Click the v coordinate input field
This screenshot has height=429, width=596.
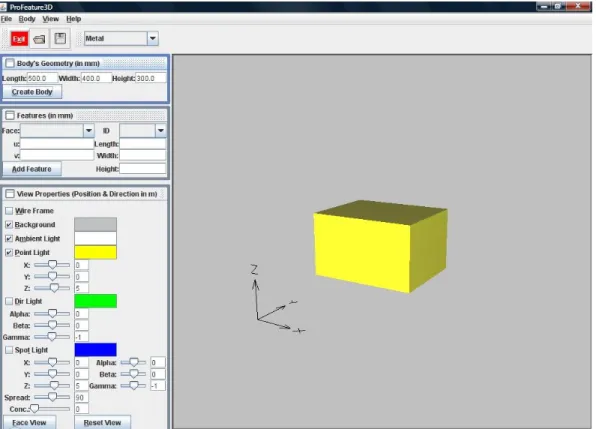pos(57,155)
